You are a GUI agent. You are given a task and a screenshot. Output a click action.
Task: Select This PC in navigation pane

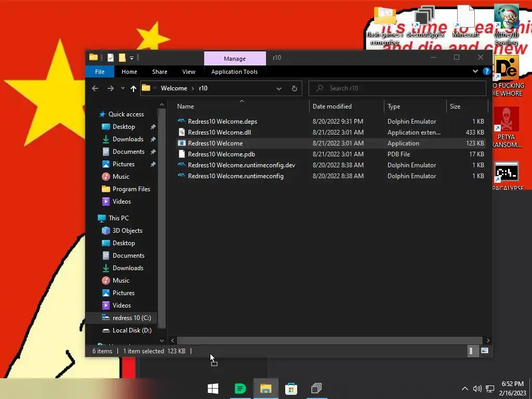coord(118,218)
